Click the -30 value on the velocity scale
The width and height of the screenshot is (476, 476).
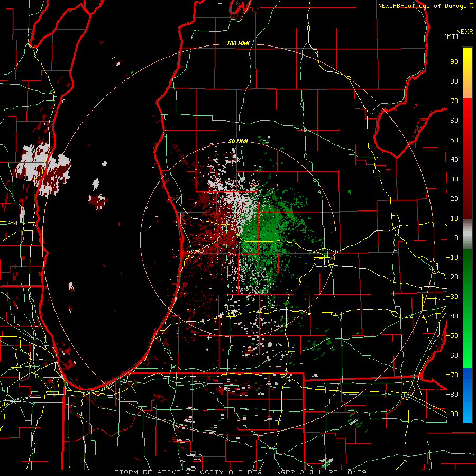[452, 297]
